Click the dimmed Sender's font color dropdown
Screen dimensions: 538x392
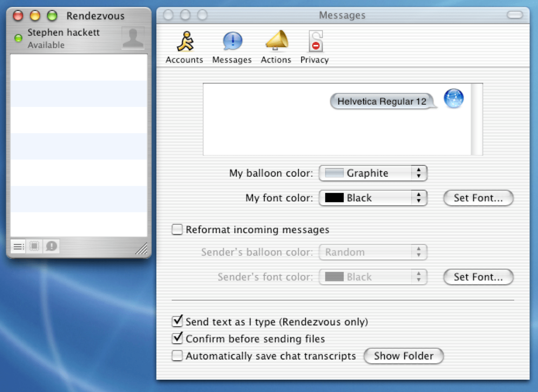(x=373, y=277)
